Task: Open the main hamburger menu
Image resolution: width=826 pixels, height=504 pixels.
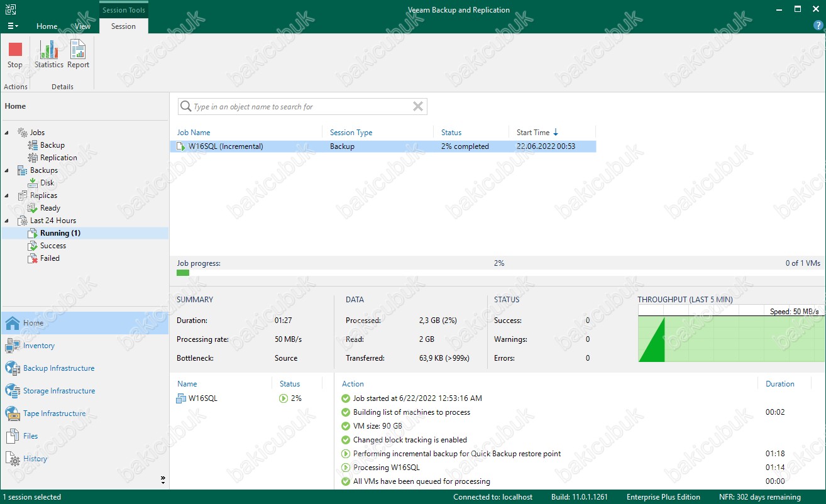Action: coord(13,26)
